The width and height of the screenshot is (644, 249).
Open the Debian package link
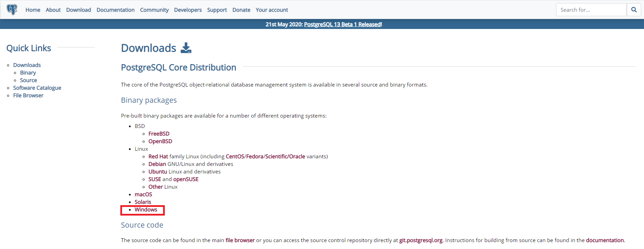point(157,164)
